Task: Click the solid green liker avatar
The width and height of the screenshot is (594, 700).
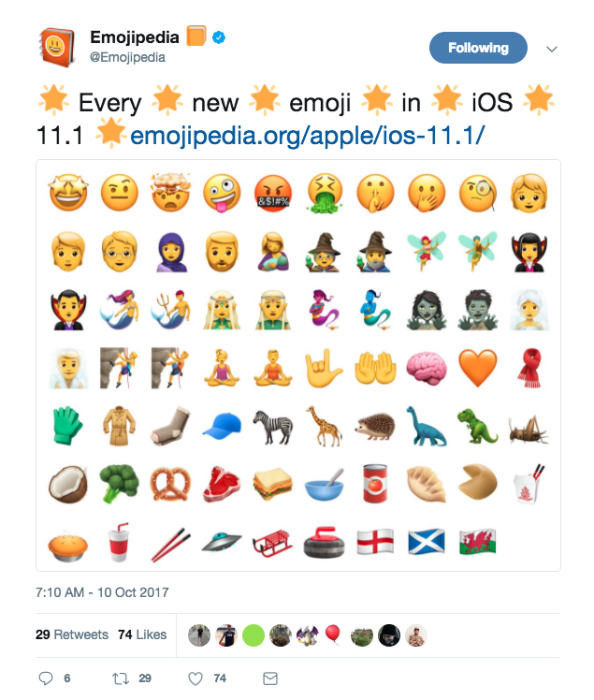Action: click(251, 635)
